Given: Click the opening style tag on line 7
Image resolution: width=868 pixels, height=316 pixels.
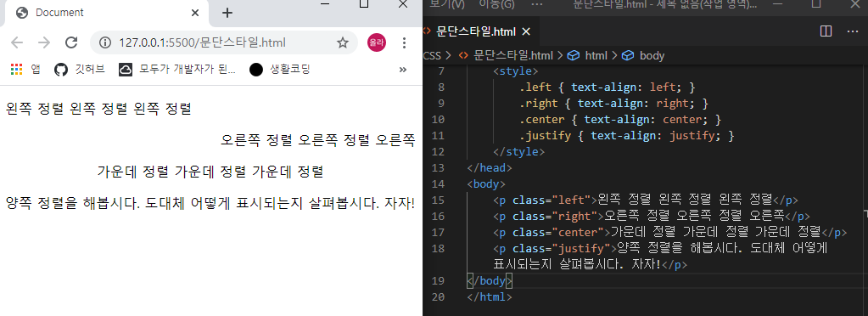Looking at the screenshot, I should tap(515, 71).
